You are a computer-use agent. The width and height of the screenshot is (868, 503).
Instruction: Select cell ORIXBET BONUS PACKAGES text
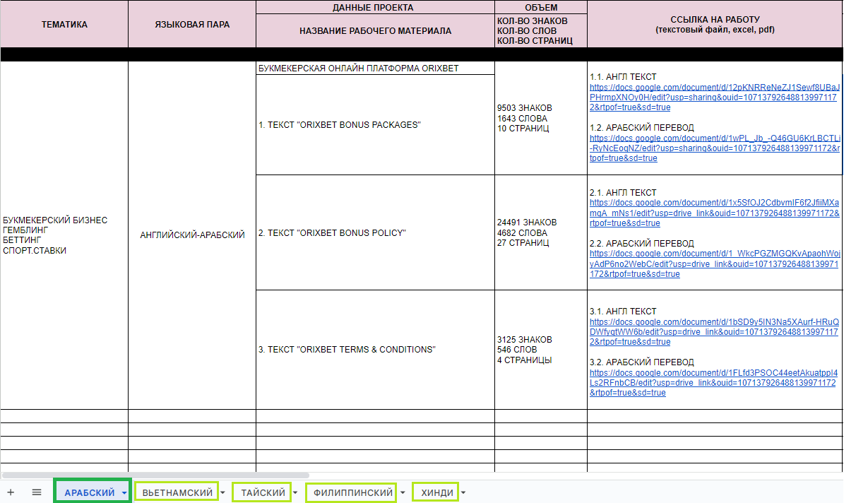(x=376, y=125)
